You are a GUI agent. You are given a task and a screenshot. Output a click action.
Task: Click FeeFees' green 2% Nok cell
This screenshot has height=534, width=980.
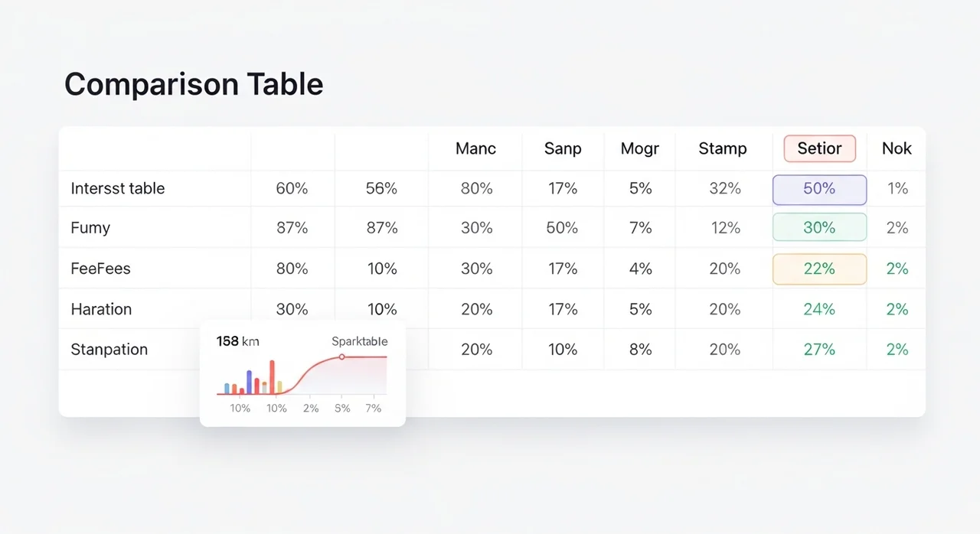[x=897, y=269]
